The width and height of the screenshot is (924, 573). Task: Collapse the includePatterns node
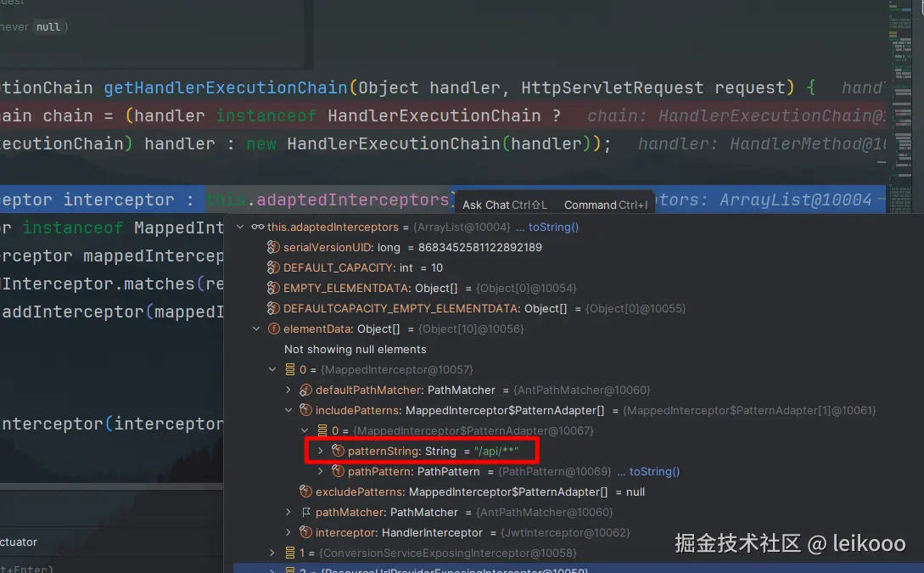point(288,410)
